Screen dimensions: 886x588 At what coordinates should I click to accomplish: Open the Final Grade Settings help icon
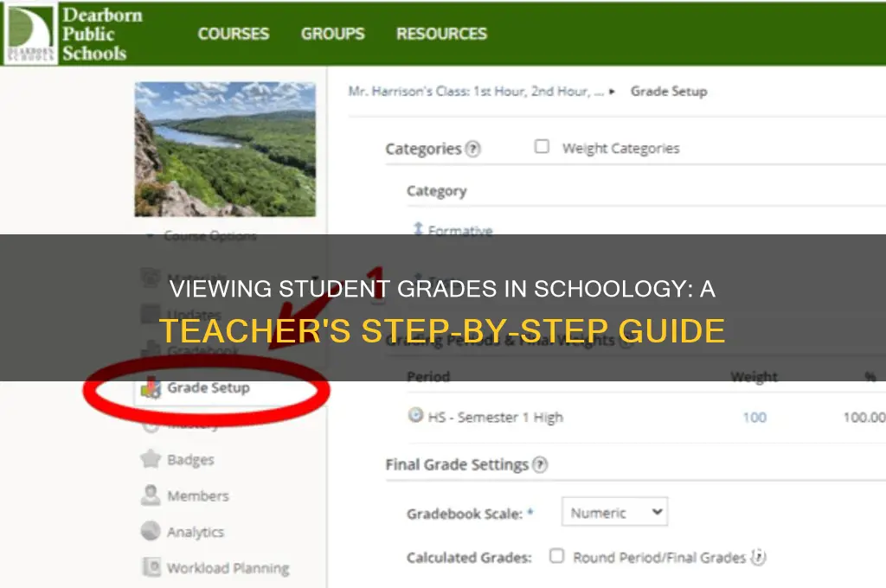coord(540,465)
